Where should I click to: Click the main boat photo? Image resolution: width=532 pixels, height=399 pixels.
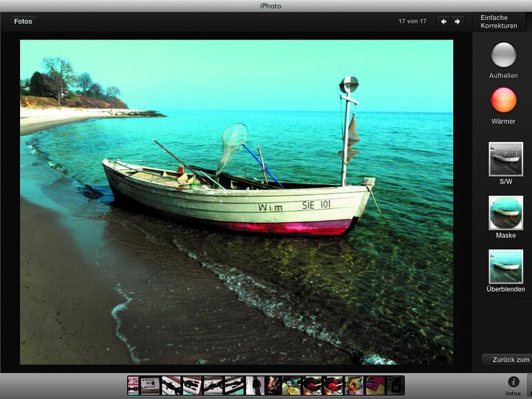point(236,202)
